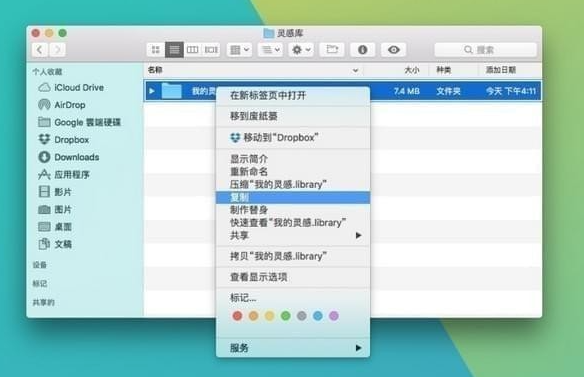
Task: Sort by the 添加日期 column header
Action: click(501, 70)
